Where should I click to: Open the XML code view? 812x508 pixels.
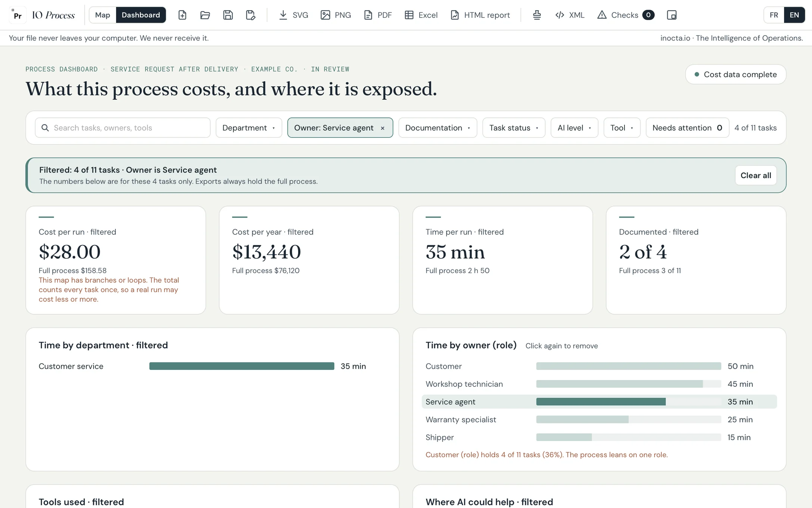pyautogui.click(x=570, y=15)
